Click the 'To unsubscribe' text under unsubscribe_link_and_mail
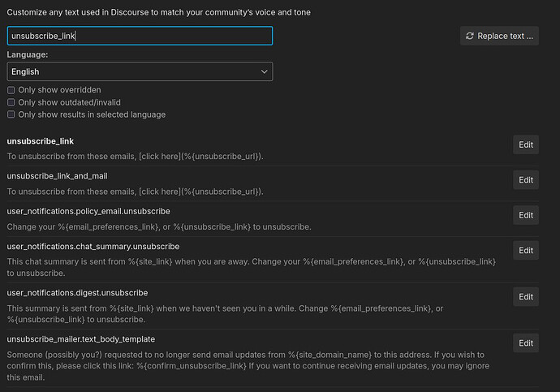The image size is (560, 392). click(x=135, y=192)
